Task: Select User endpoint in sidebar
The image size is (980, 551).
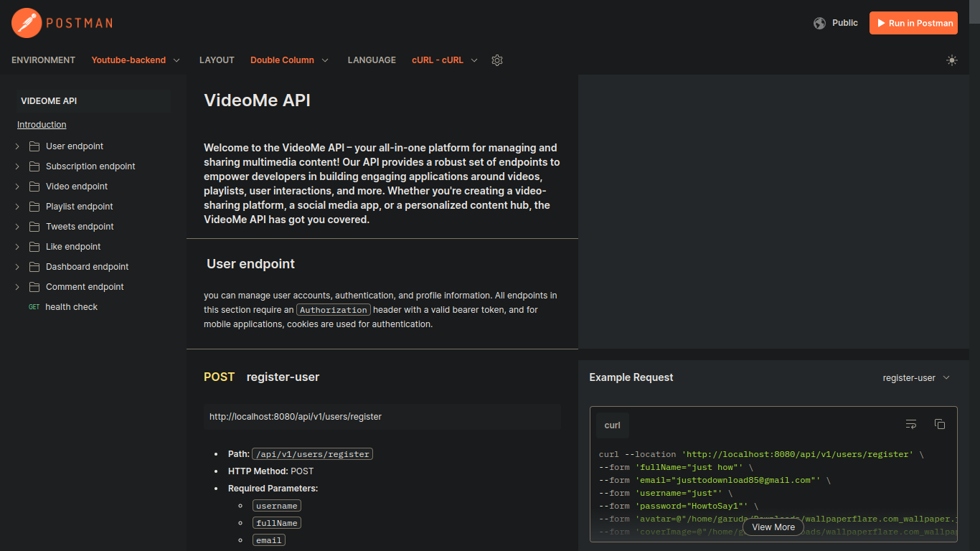Action: (75, 146)
